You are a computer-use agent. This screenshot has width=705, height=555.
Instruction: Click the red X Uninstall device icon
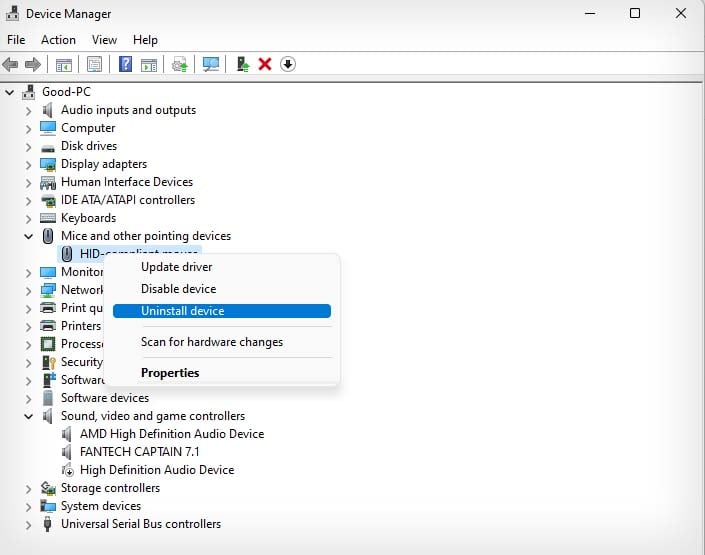click(x=265, y=64)
